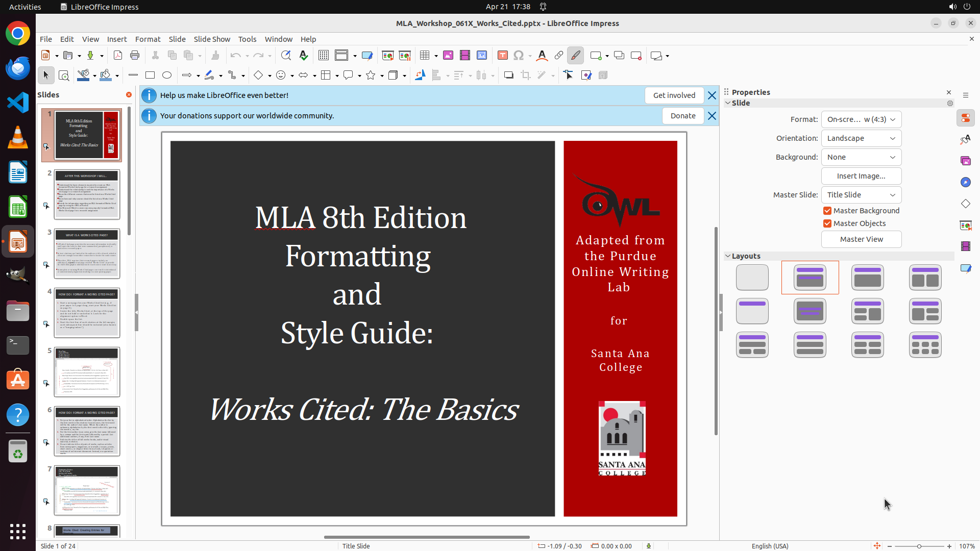980x551 pixels.
Task: Click the zoom slider in status bar
Action: point(919,546)
